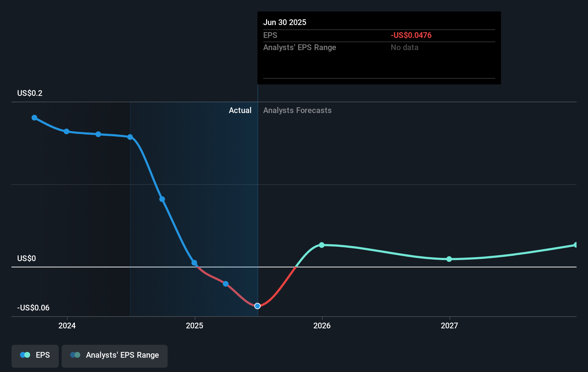The width and height of the screenshot is (588, 372).
Task: Select the Analysts Forecasts section label
Action: pyautogui.click(x=297, y=110)
